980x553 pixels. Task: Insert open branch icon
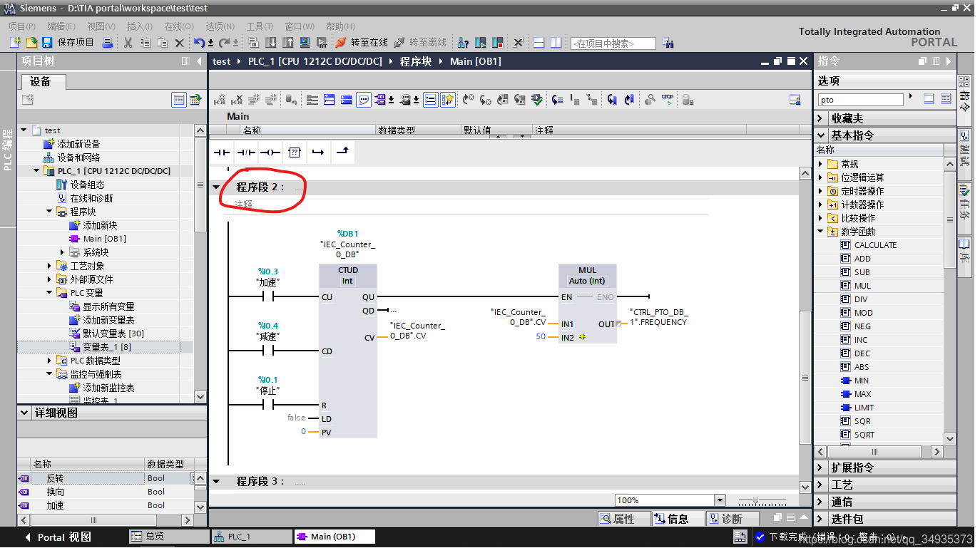319,153
